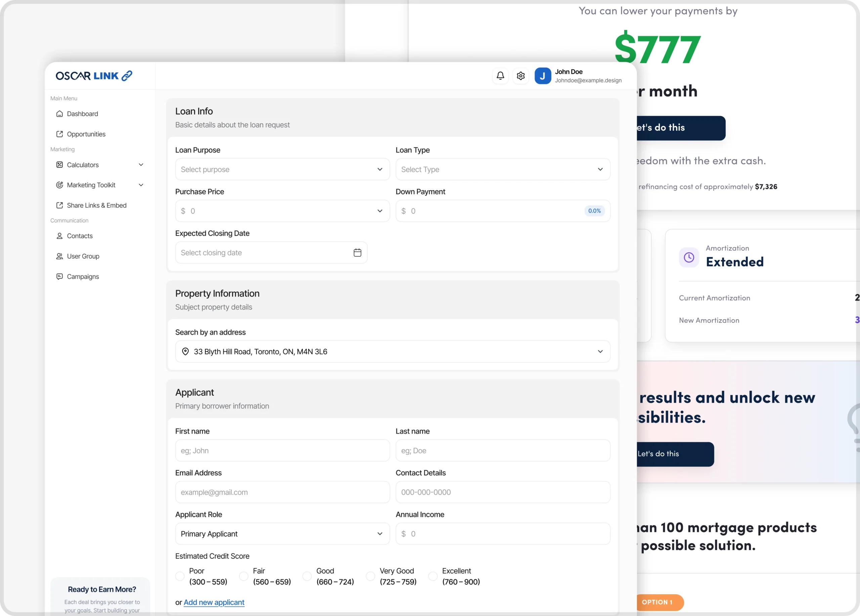
Task: Click the notification bell icon
Action: pyautogui.click(x=500, y=76)
